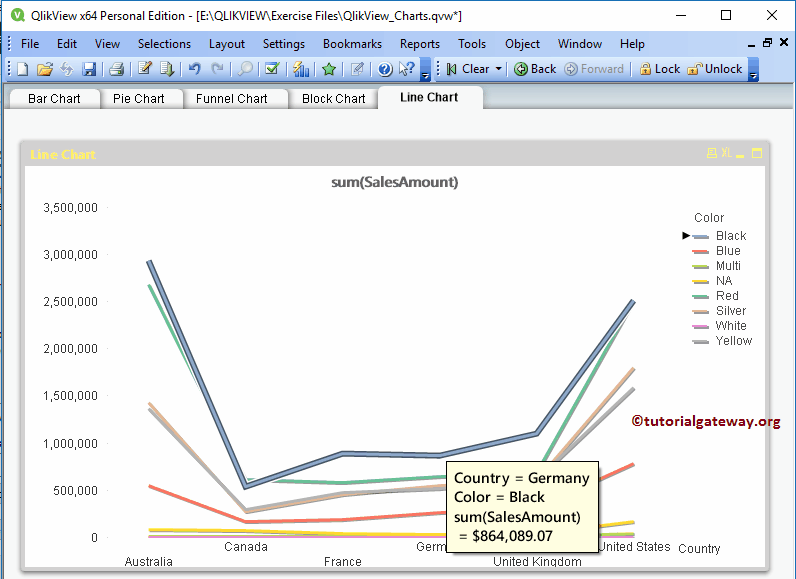Image resolution: width=796 pixels, height=579 pixels.
Task: Close the inner document window
Action: (x=784, y=43)
